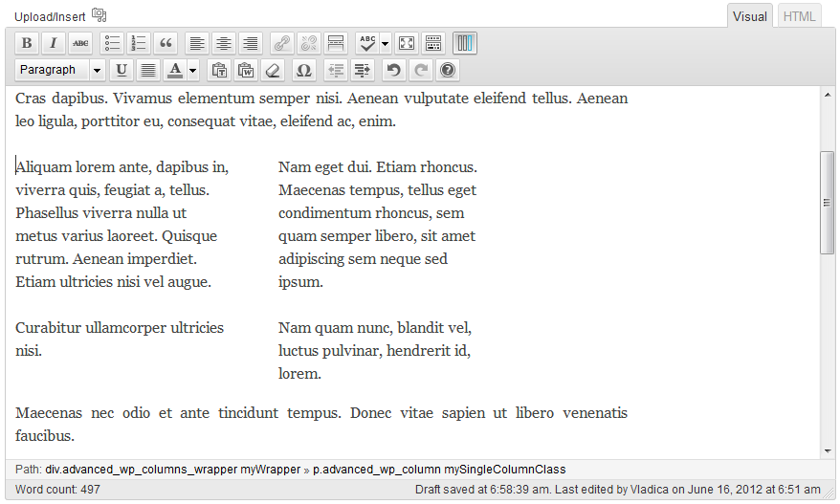
Task: Apply the text color swatch button
Action: pyautogui.click(x=175, y=70)
